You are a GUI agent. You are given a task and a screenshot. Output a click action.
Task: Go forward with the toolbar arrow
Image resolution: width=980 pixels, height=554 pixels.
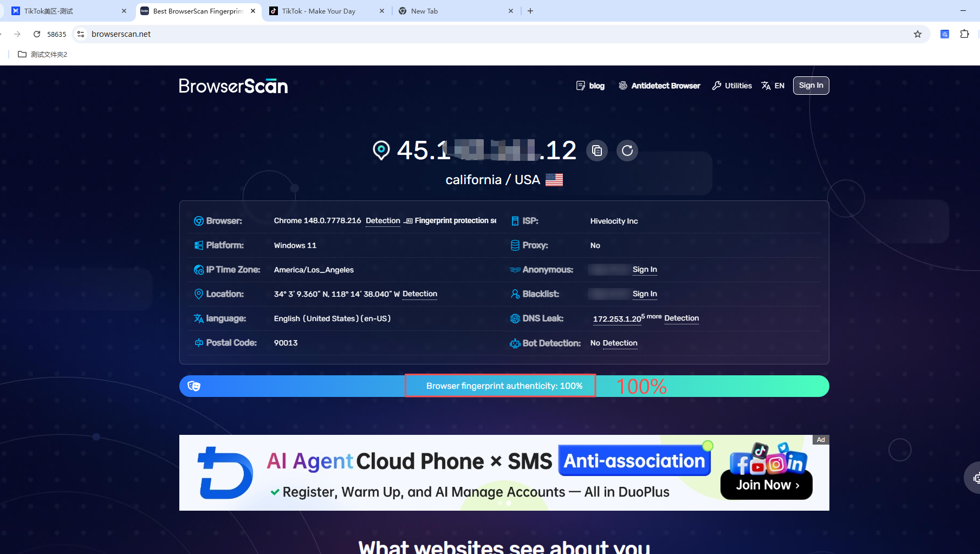pos(17,34)
